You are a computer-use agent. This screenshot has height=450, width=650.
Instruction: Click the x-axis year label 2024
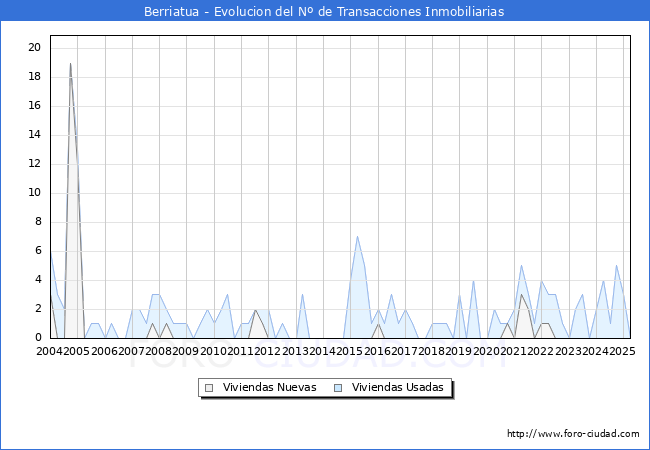click(596, 351)
